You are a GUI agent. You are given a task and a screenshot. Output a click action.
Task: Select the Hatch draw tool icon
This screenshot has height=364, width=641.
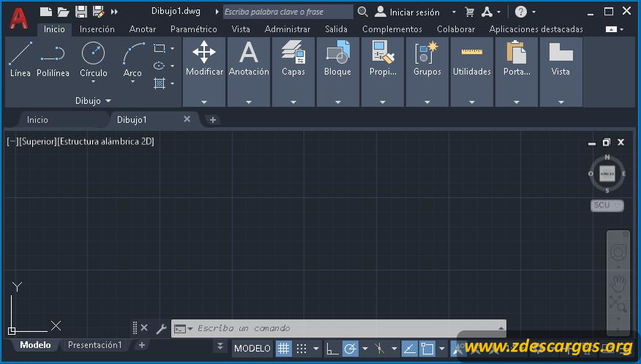click(x=160, y=83)
